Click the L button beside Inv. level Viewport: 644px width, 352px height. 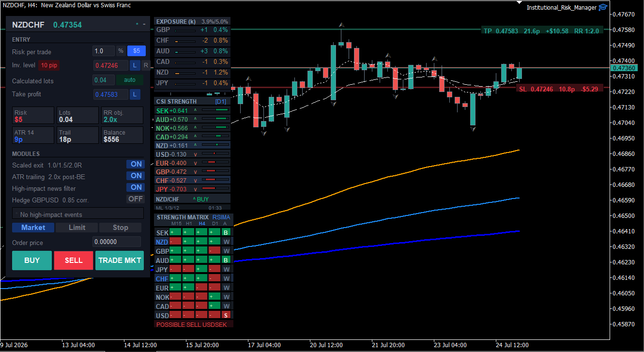(135, 65)
